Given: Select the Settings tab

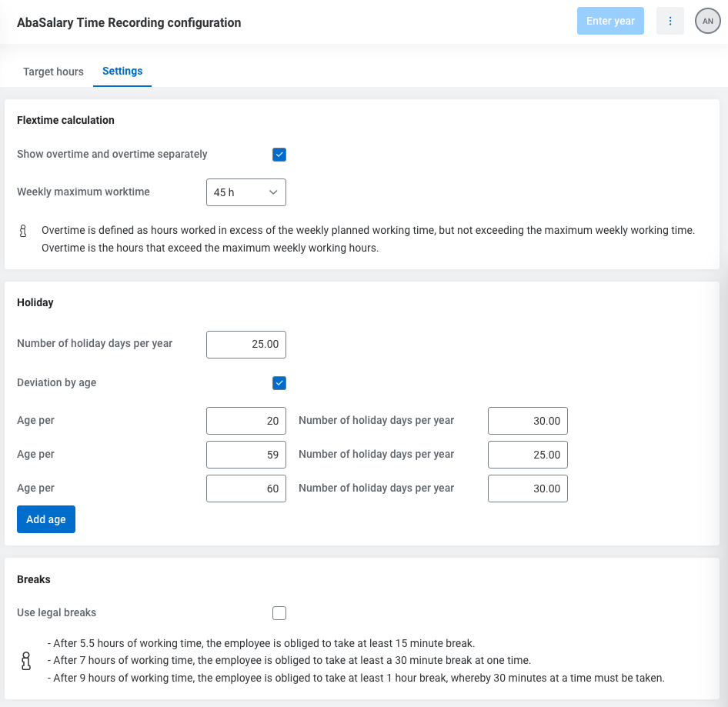Looking at the screenshot, I should point(122,71).
